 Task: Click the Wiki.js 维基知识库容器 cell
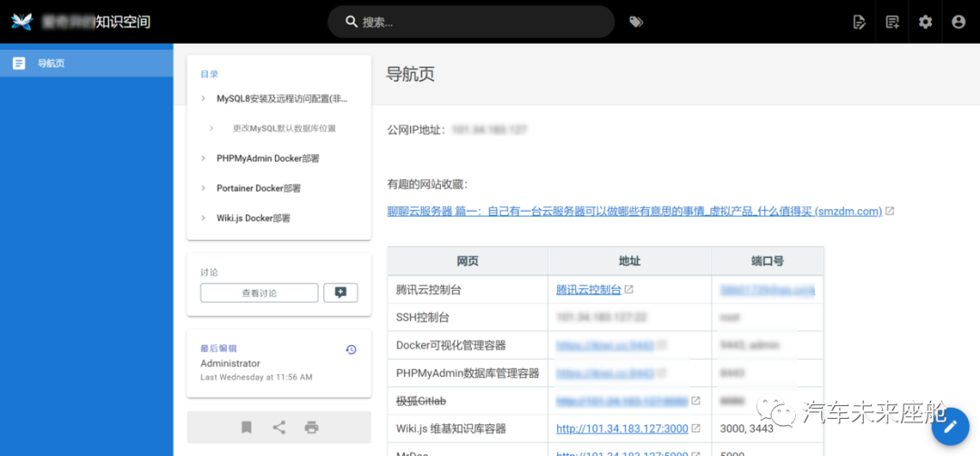(467, 429)
